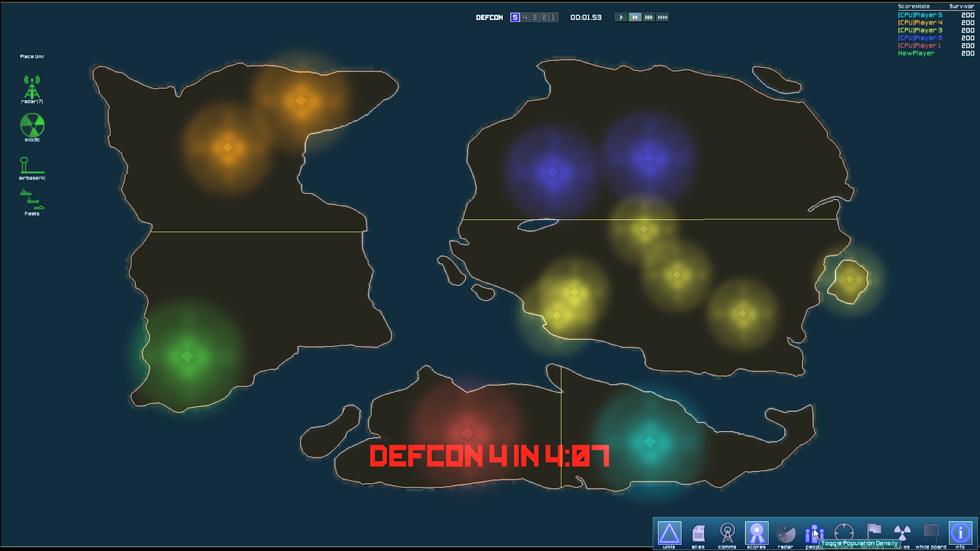
Task: Click the Place Unit panel title
Action: tap(32, 56)
